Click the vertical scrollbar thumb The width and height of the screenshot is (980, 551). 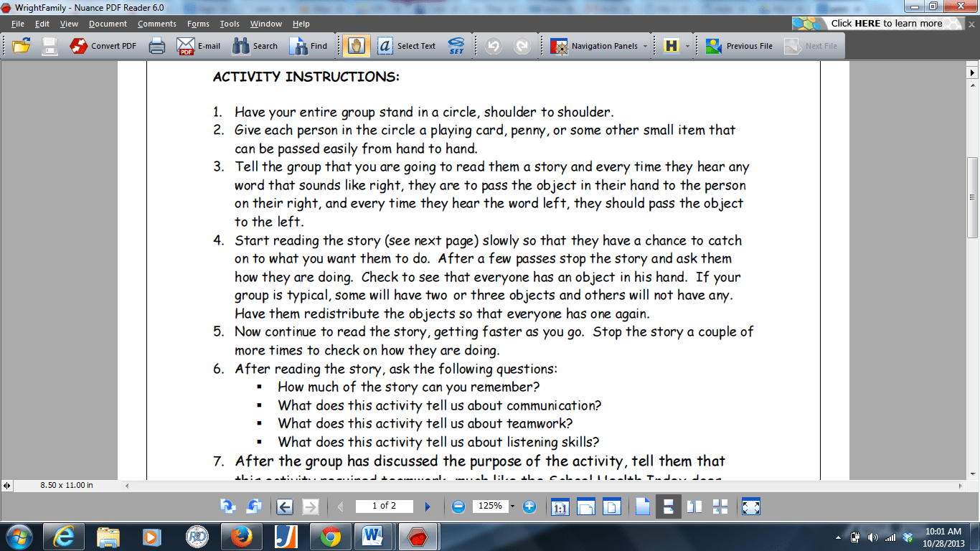click(973, 197)
